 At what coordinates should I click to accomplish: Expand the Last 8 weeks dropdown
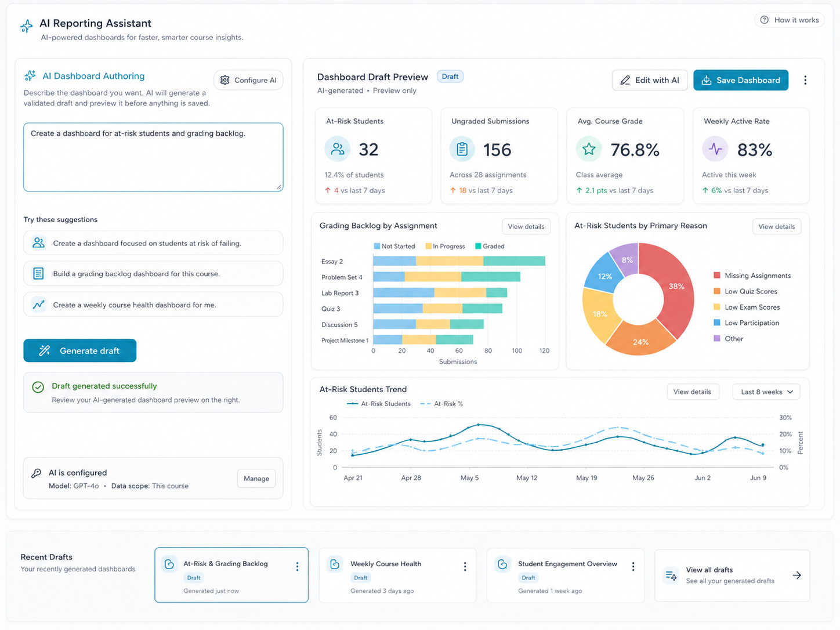pyautogui.click(x=766, y=392)
